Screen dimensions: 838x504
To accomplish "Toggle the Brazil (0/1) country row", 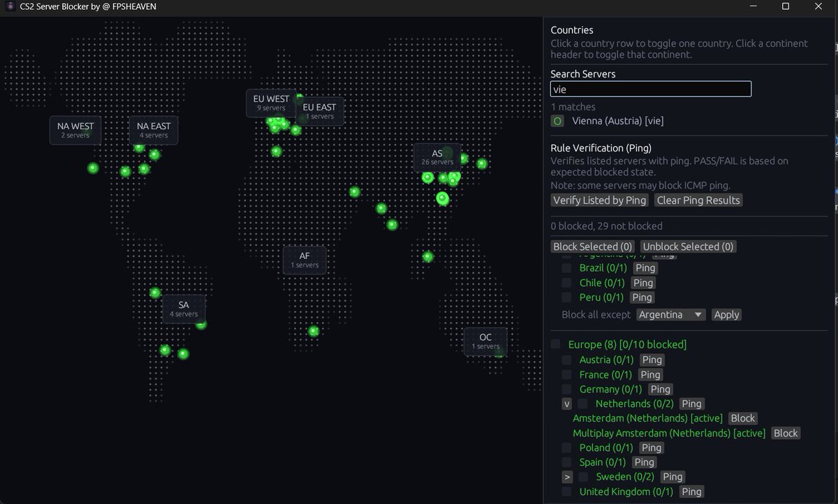I will [603, 268].
